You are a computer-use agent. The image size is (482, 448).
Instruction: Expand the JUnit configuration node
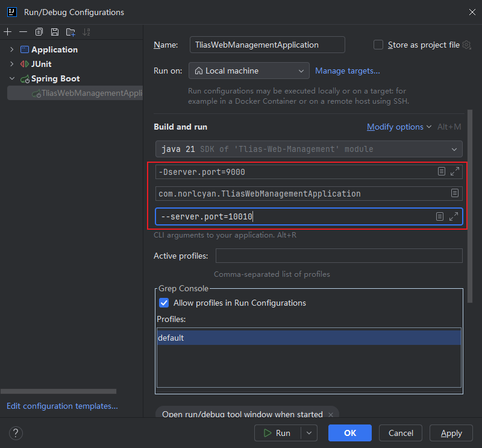11,64
